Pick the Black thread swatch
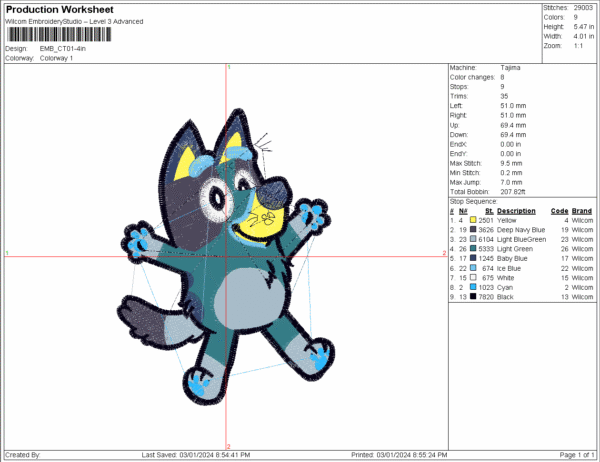 pos(473,297)
